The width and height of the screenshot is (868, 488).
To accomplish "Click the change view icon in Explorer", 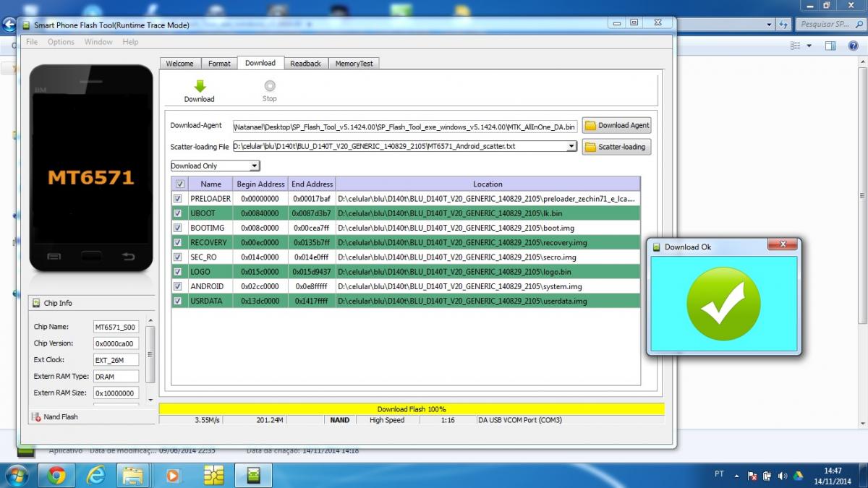I will click(x=796, y=46).
